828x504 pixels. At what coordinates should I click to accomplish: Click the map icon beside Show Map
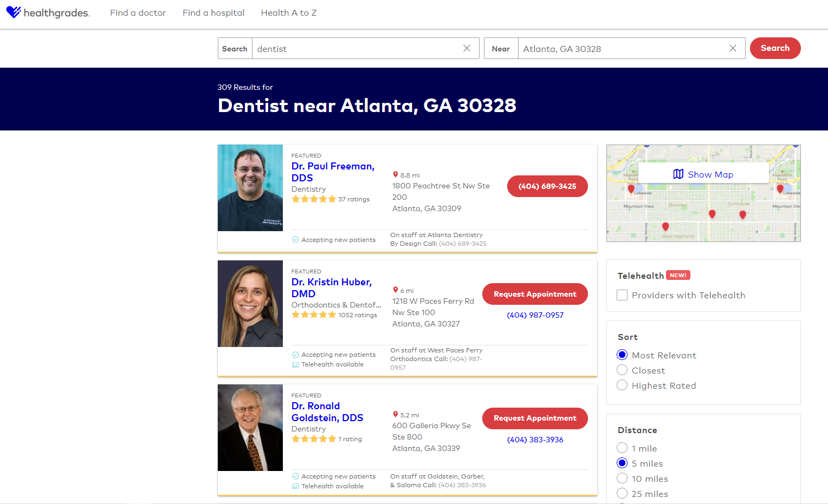(678, 174)
